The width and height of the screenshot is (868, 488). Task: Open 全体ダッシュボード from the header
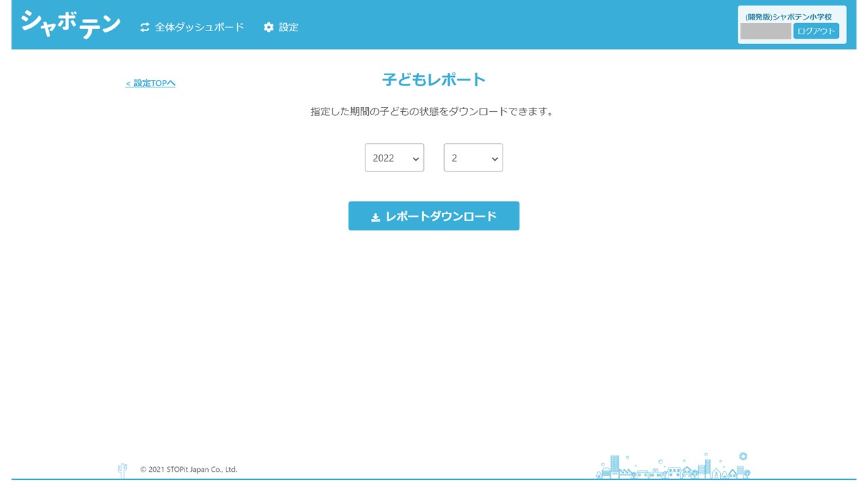(x=199, y=27)
